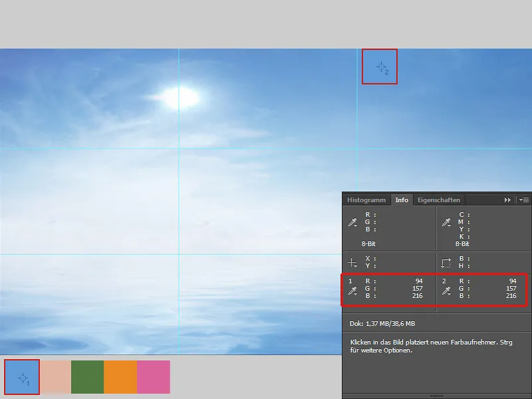The width and height of the screenshot is (532, 399).
Task: Open the X Y crosshair coordinate options
Action: point(352,262)
